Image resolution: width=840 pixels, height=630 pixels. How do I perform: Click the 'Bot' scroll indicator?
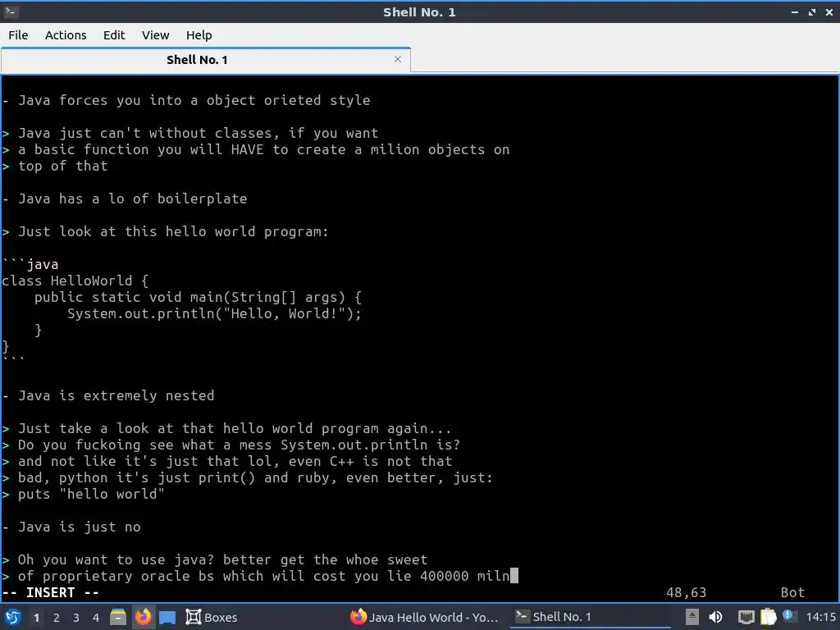pos(792,592)
